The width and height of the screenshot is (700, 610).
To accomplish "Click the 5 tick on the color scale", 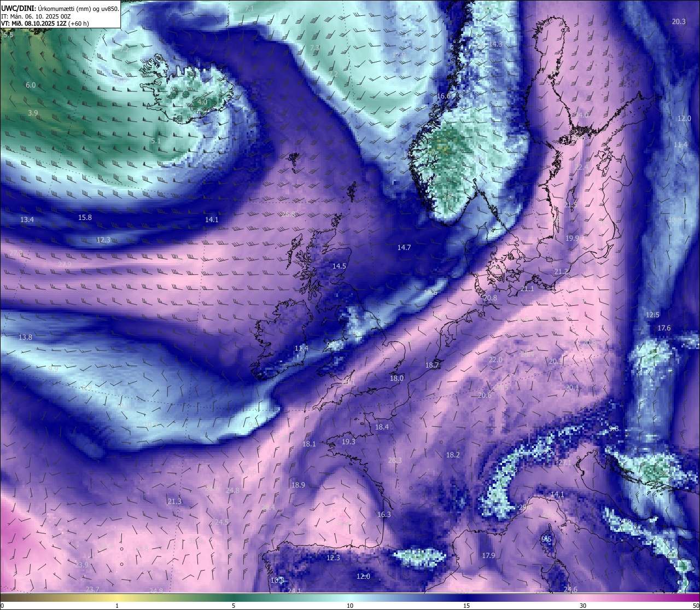I will [234, 606].
